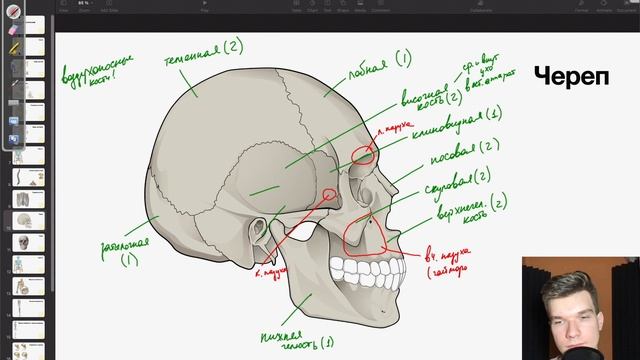Open the Animate inspector tab
The height and width of the screenshot is (360, 640).
click(604, 6)
